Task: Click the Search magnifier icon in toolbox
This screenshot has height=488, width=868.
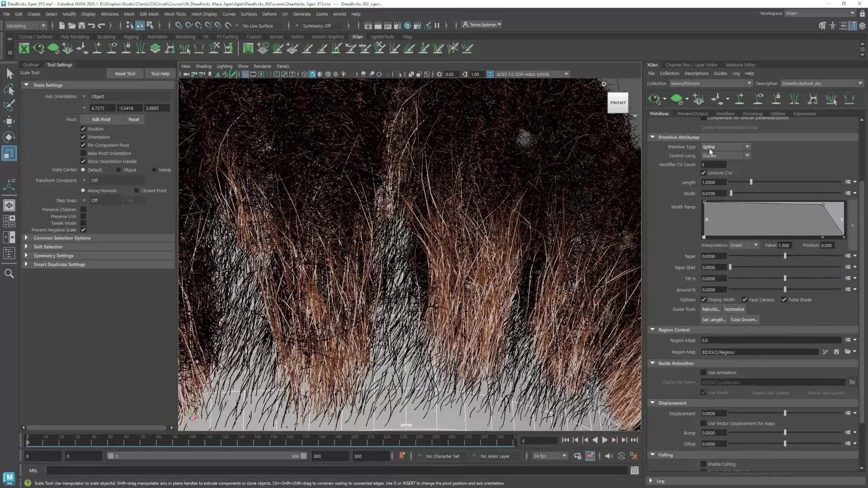Action: pyautogui.click(x=9, y=273)
